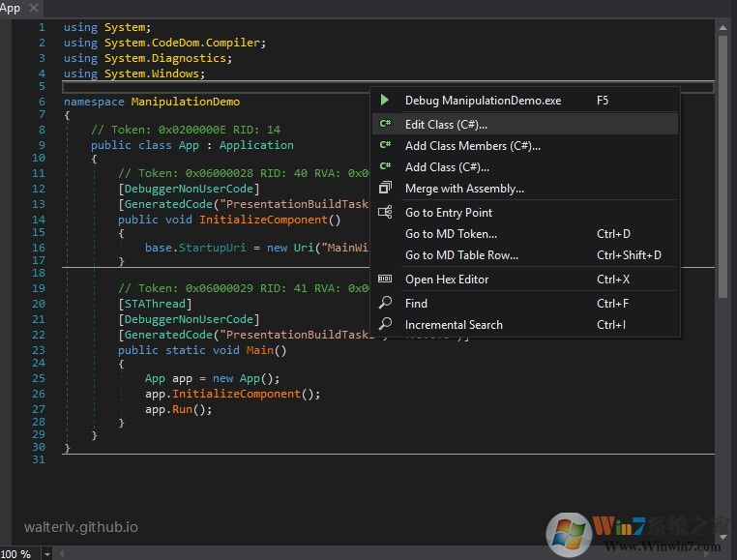Screen dimensions: 737x560
Task: Click the C# icon beside Add Class Members
Action: (x=385, y=146)
